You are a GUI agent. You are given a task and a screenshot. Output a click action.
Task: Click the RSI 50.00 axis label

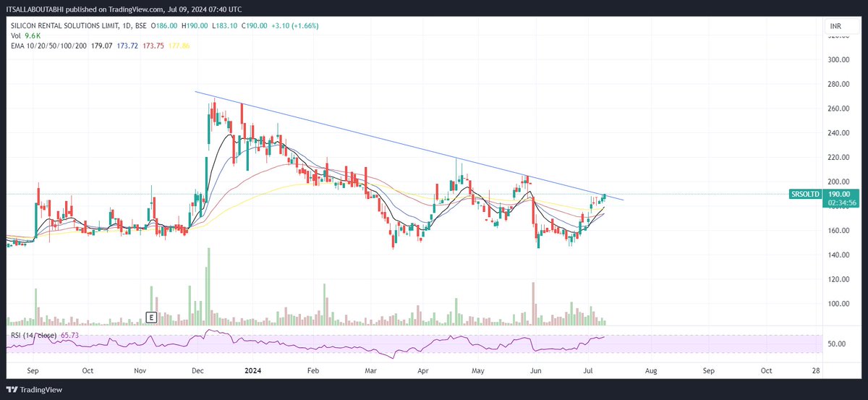[x=837, y=344]
